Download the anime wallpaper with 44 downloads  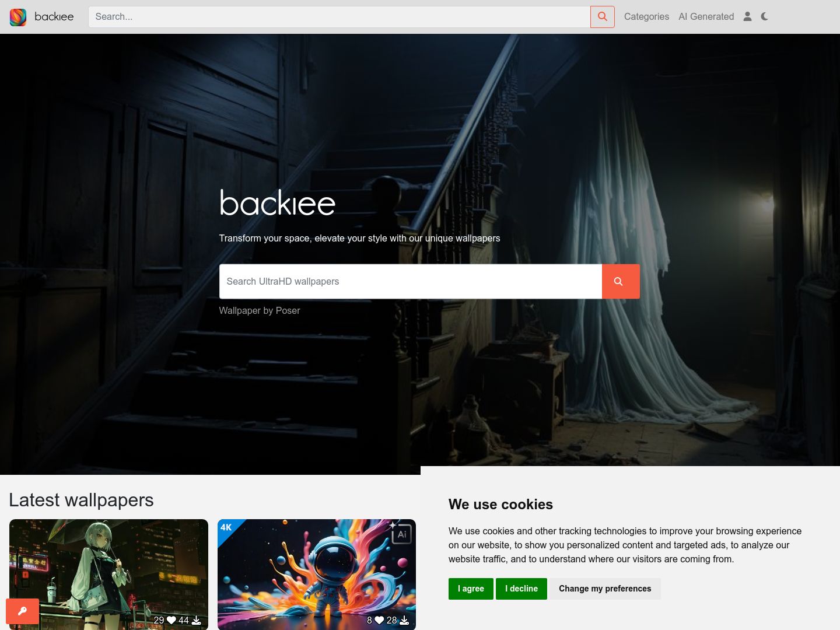click(197, 620)
